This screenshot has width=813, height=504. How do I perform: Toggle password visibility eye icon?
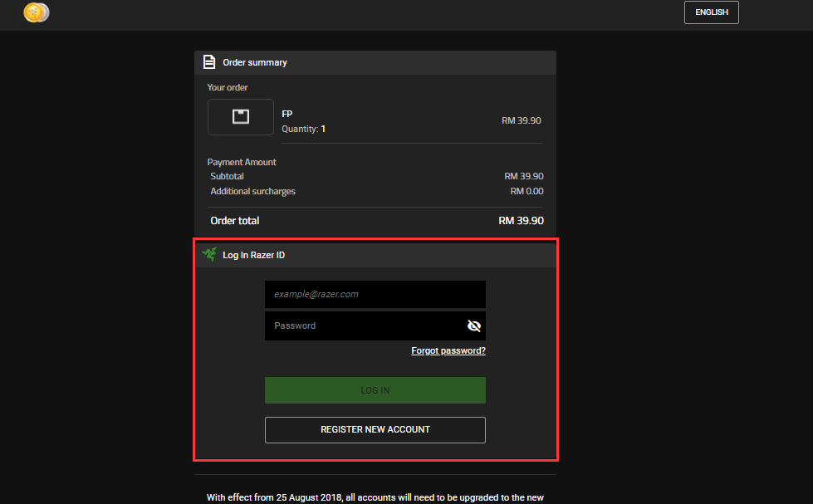(x=474, y=325)
